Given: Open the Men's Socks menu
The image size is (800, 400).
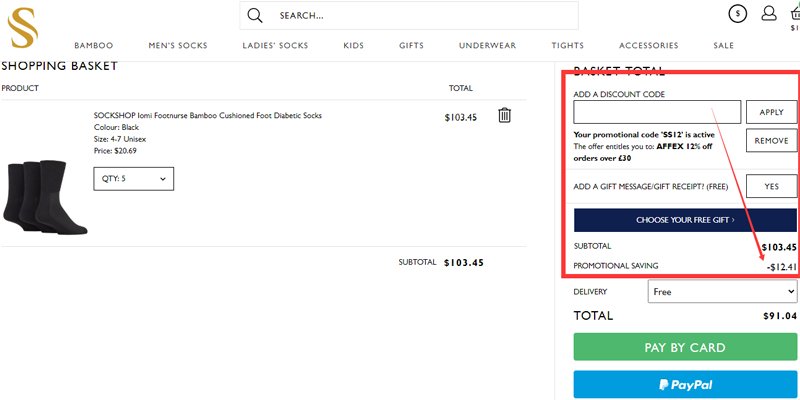Looking at the screenshot, I should coord(178,45).
